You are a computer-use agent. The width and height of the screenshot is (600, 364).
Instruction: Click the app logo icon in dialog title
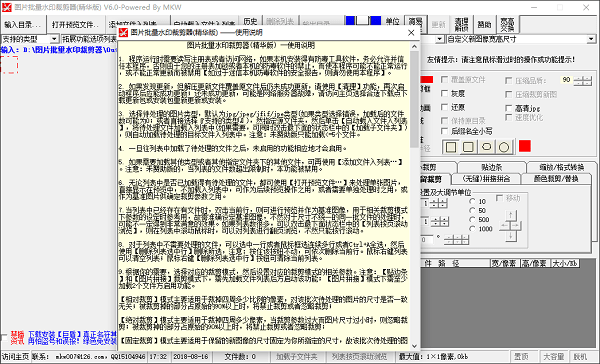coord(123,33)
